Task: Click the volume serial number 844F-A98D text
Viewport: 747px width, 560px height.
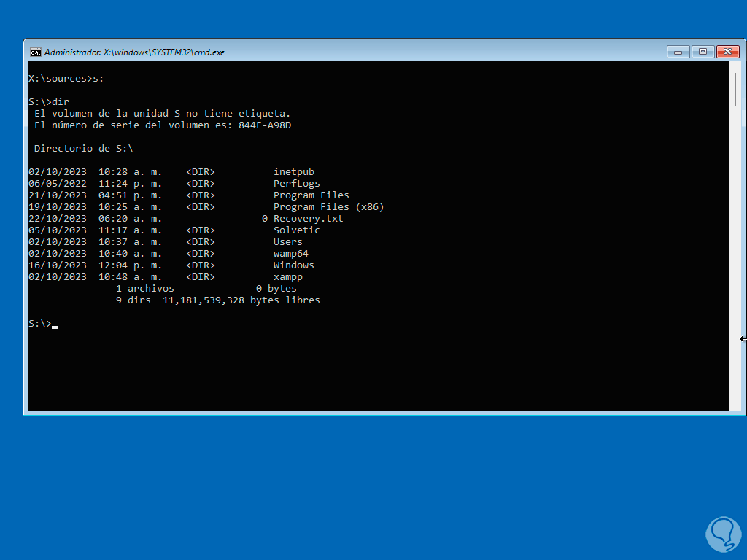Action: point(264,125)
